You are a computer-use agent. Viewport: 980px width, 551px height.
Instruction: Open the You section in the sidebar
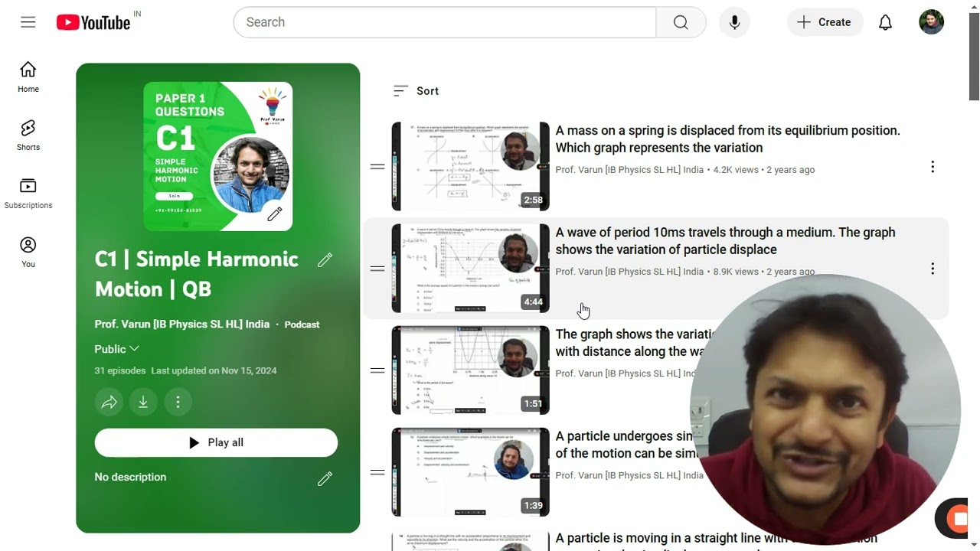(x=28, y=253)
